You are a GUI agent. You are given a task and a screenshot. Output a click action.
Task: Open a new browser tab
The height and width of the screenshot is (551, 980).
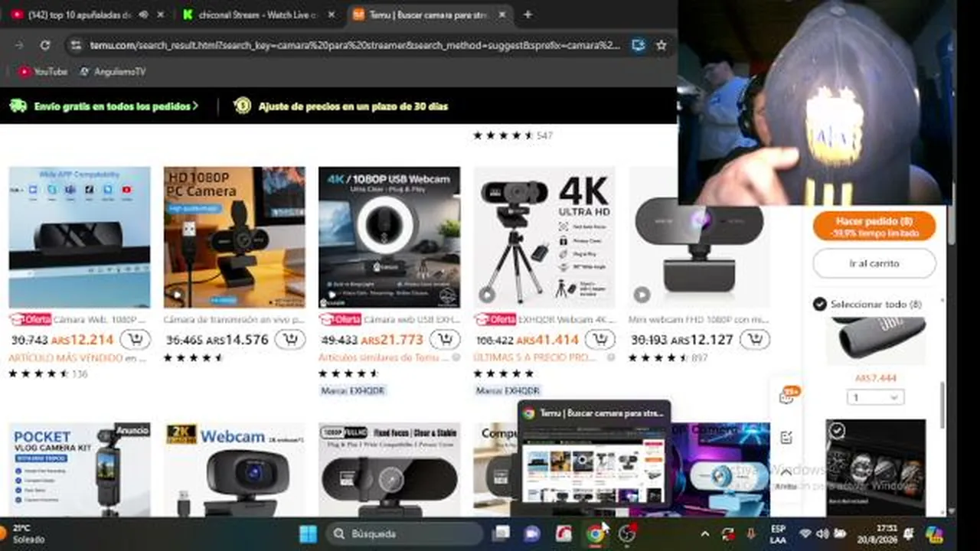point(528,15)
